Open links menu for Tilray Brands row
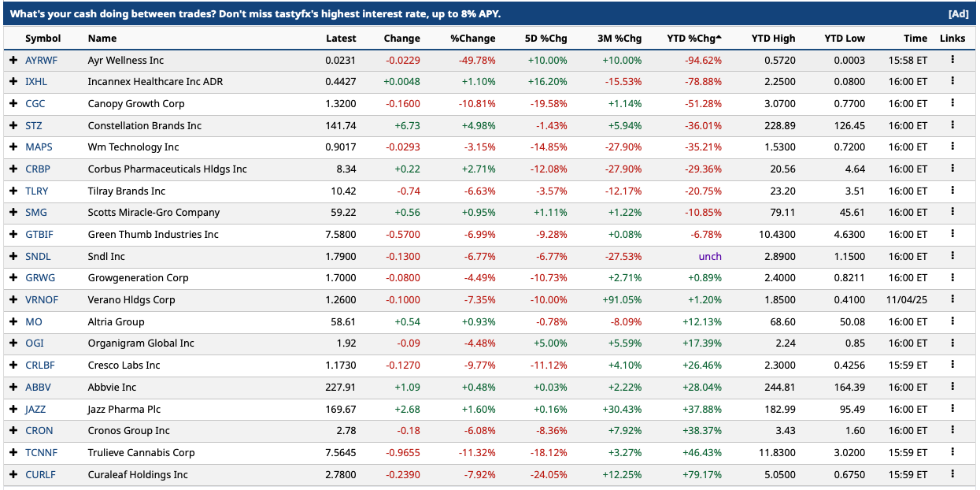 pyautogui.click(x=952, y=191)
